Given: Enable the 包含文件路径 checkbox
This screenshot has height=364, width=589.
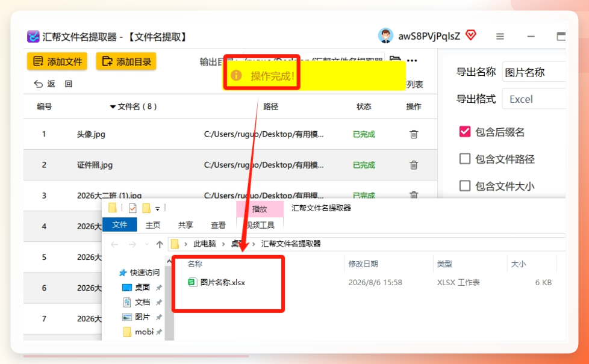Looking at the screenshot, I should (465, 159).
